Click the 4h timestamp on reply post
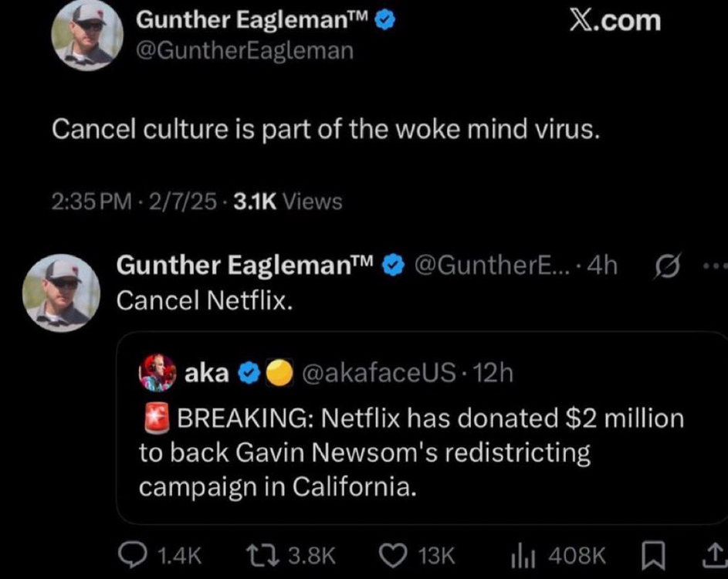 [602, 266]
